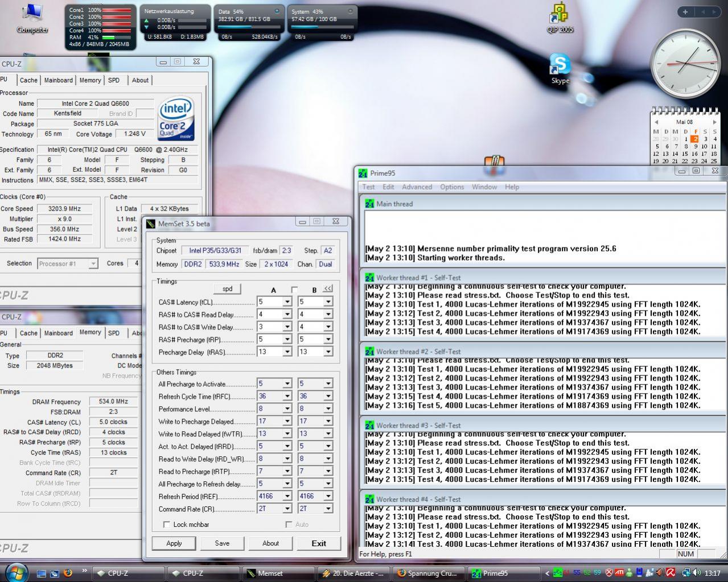Click Main thread window icon in Prime95
This screenshot has width=728, height=582.
(x=369, y=204)
